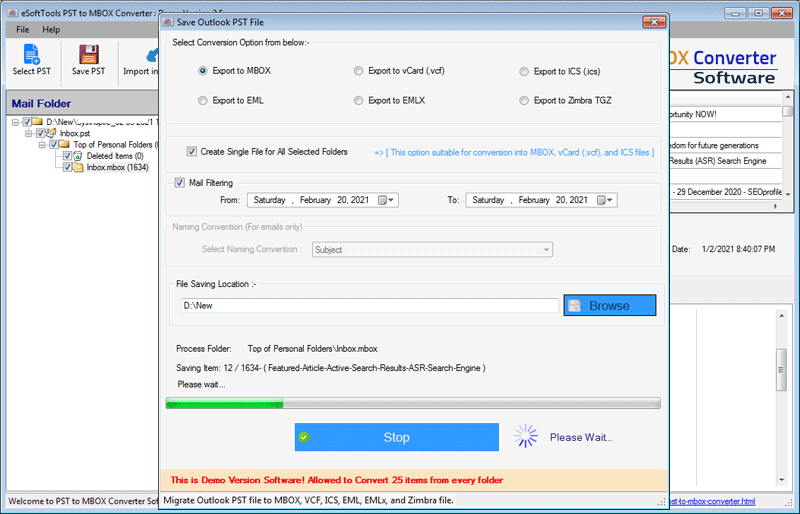Click the mail list horizontal scroll right arrow
Viewport: 800px width, 514px height.
point(776,206)
